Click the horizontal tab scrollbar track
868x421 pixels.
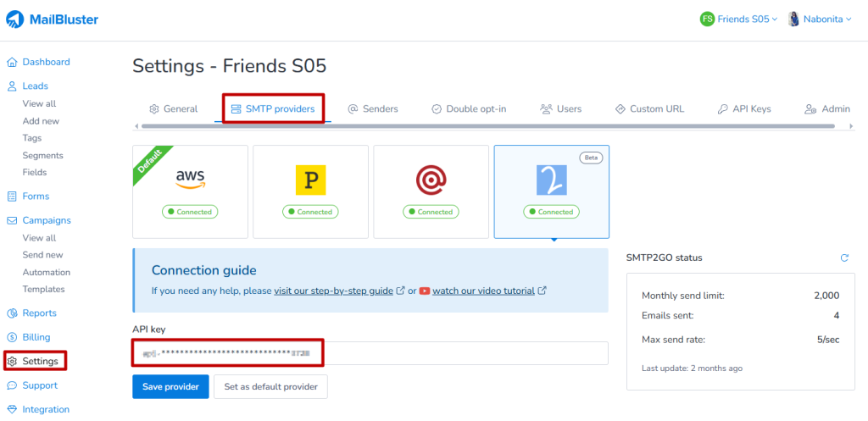coord(487,127)
